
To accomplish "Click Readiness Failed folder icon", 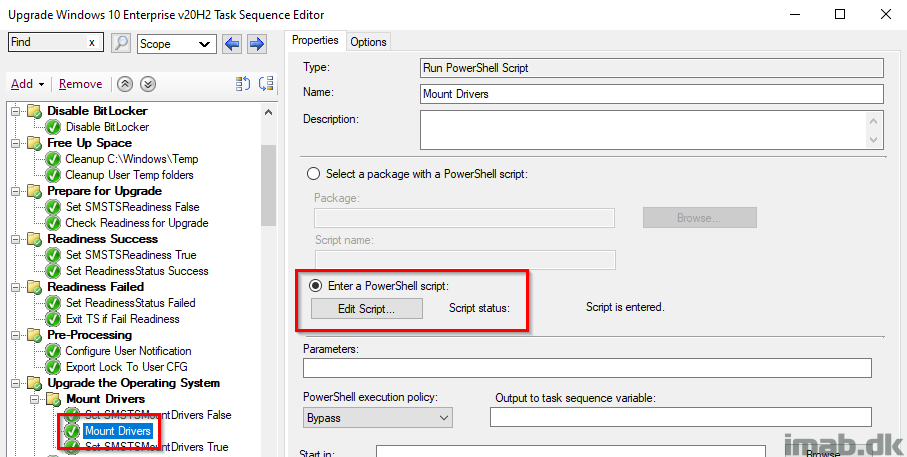I will [35, 287].
